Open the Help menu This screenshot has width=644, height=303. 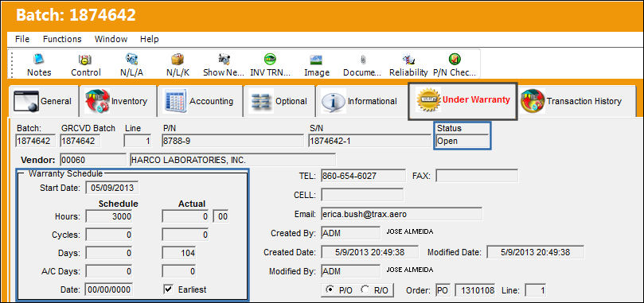click(x=149, y=39)
